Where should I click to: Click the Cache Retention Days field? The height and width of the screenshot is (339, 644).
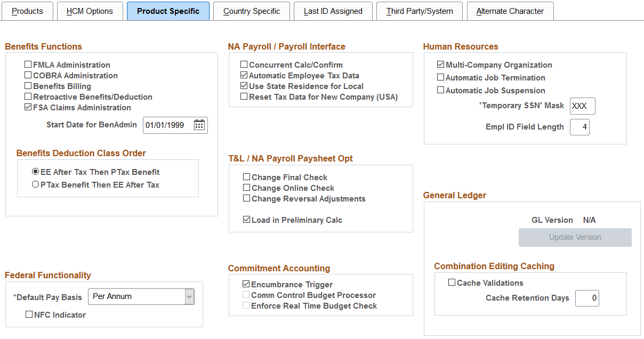point(587,298)
